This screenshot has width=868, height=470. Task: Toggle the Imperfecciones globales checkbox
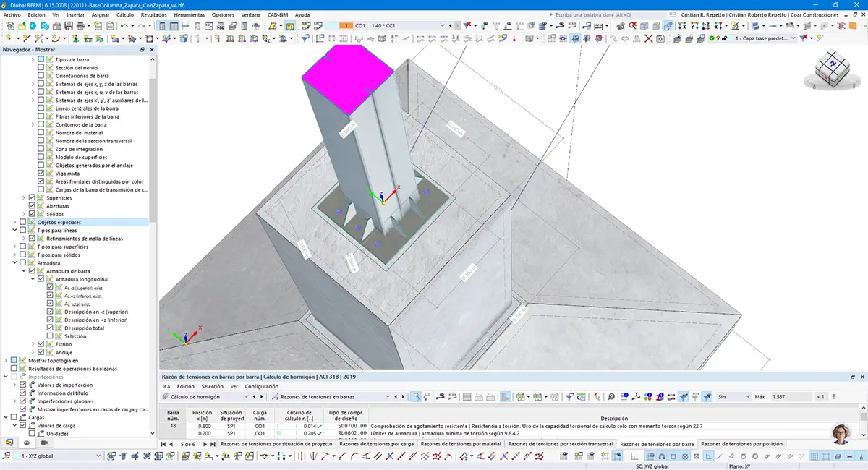[23, 401]
